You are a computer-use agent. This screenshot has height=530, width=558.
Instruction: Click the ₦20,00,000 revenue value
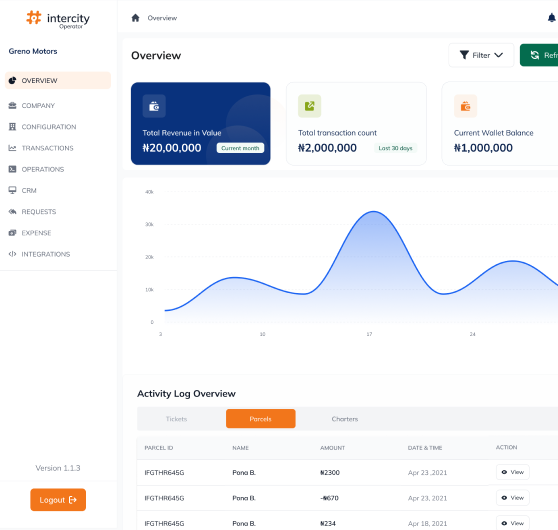point(172,148)
